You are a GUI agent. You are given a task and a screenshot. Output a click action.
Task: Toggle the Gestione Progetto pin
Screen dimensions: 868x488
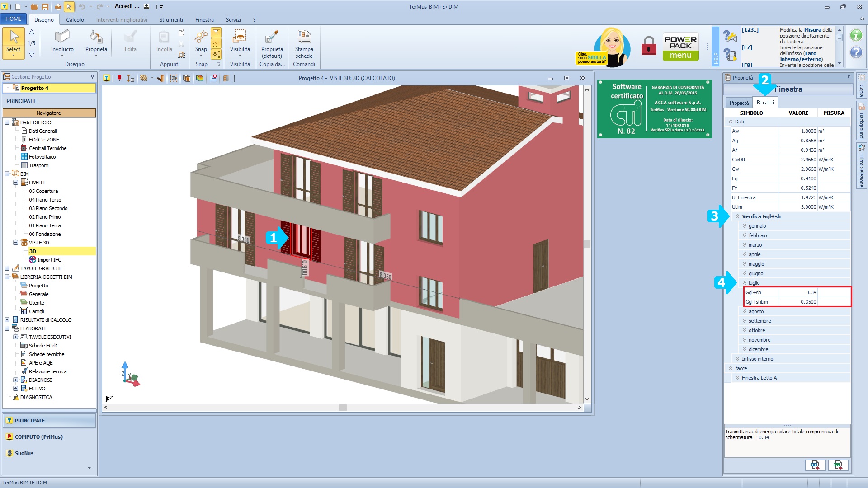[x=92, y=77]
